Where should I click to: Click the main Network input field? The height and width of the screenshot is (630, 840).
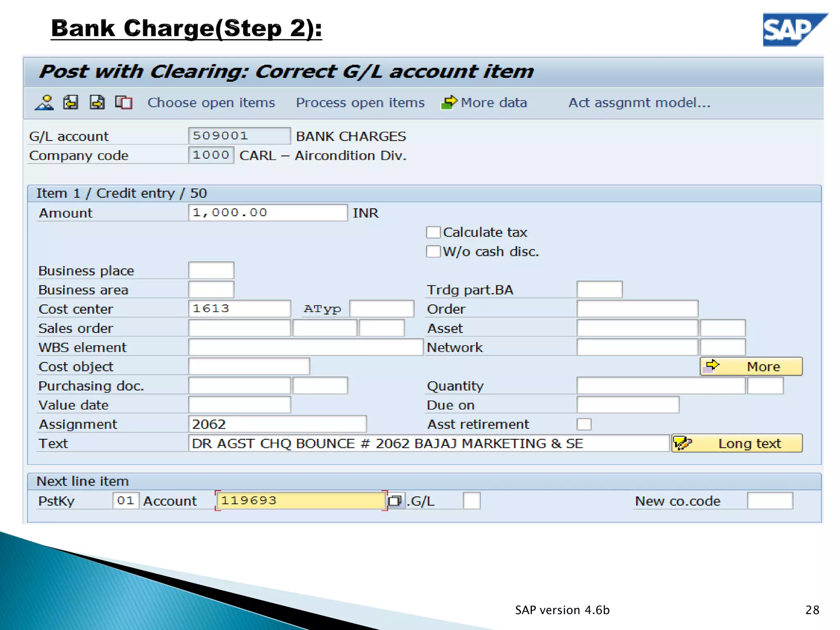click(x=637, y=347)
